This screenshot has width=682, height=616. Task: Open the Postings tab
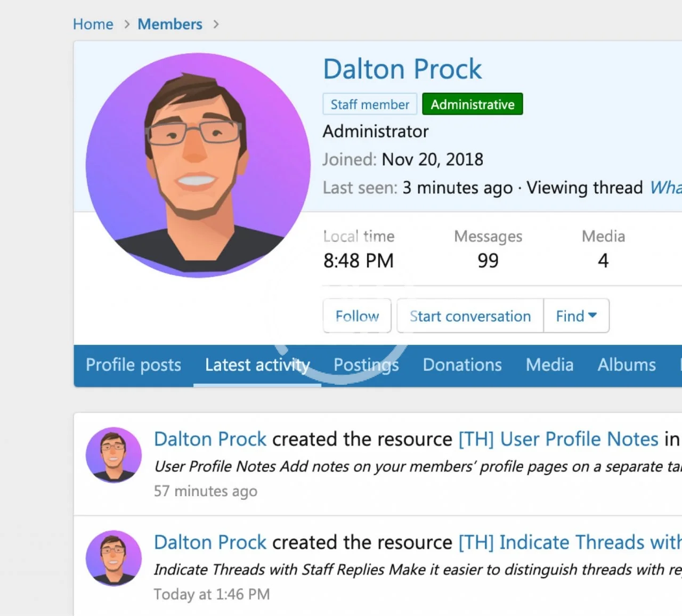[366, 365]
